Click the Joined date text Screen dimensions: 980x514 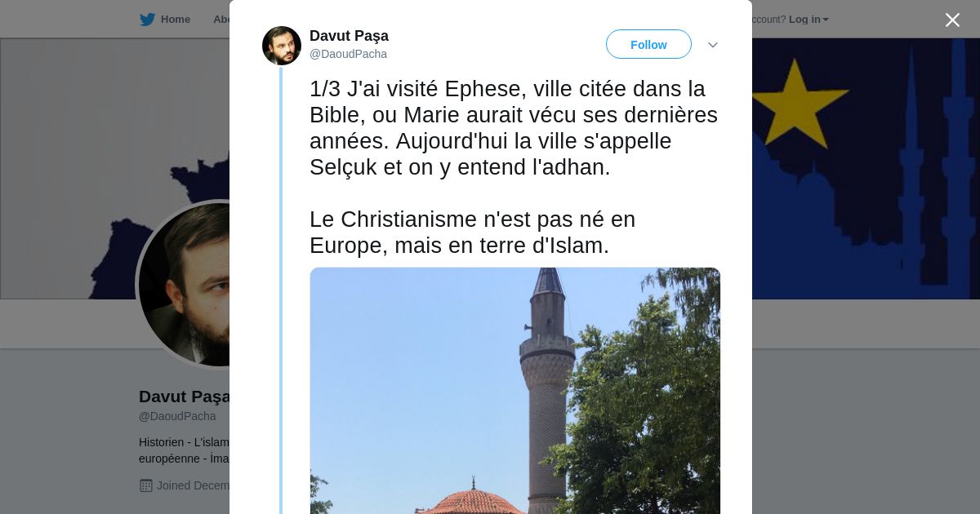(193, 485)
